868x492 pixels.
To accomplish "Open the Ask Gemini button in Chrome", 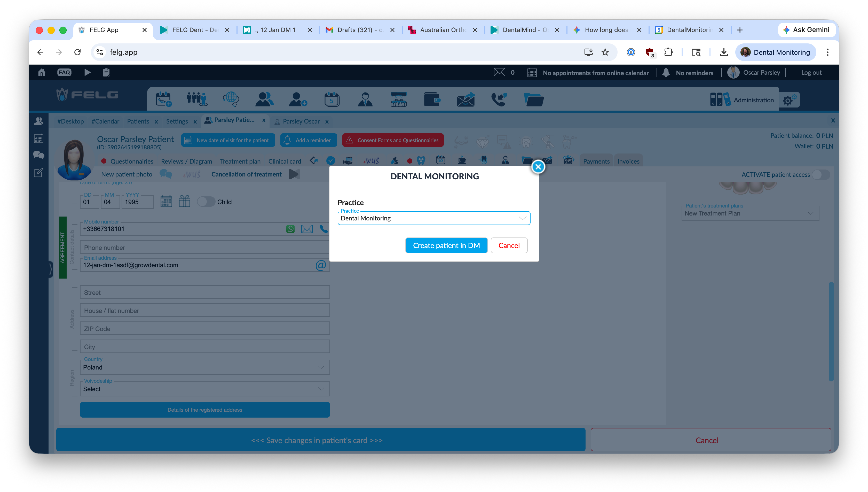I will pyautogui.click(x=806, y=30).
